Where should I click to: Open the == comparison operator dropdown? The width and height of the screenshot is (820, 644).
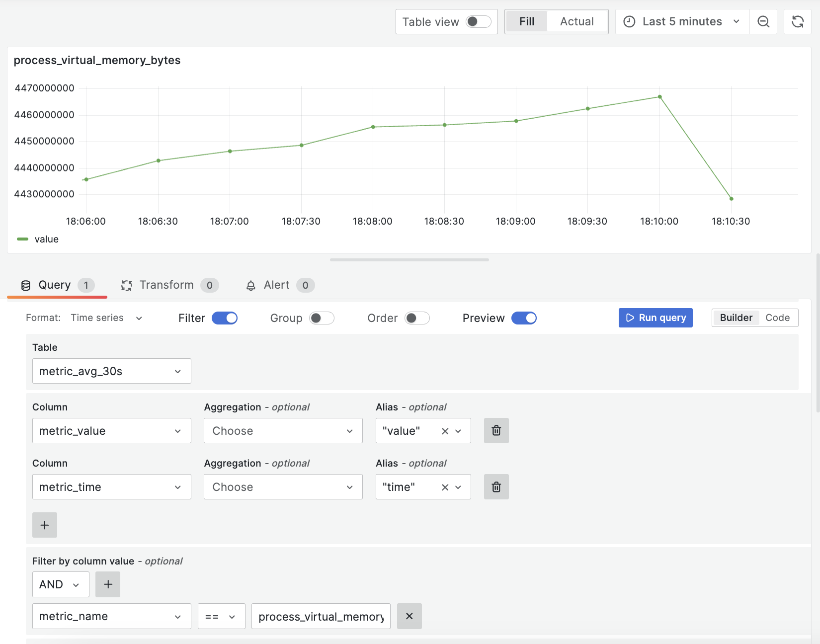[222, 616]
